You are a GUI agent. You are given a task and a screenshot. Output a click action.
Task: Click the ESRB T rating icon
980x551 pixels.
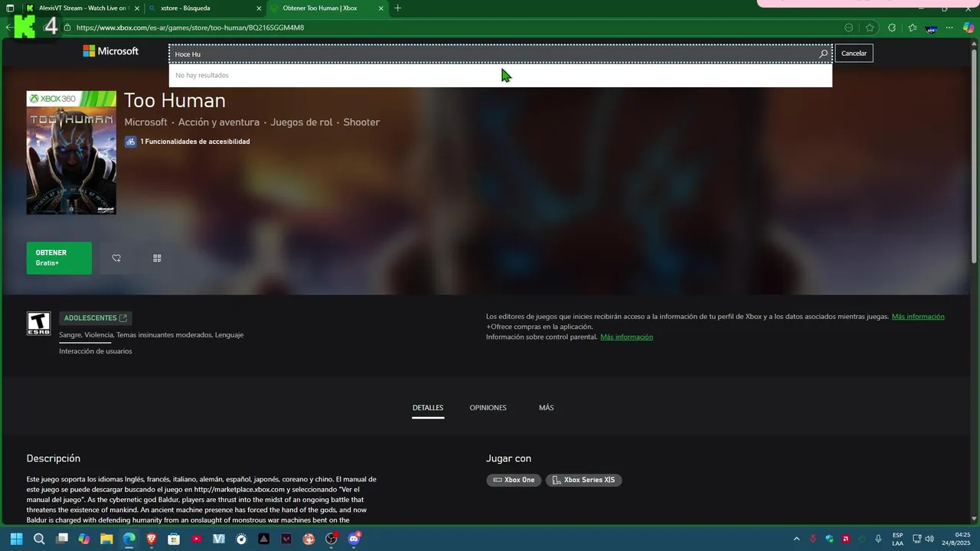click(38, 323)
